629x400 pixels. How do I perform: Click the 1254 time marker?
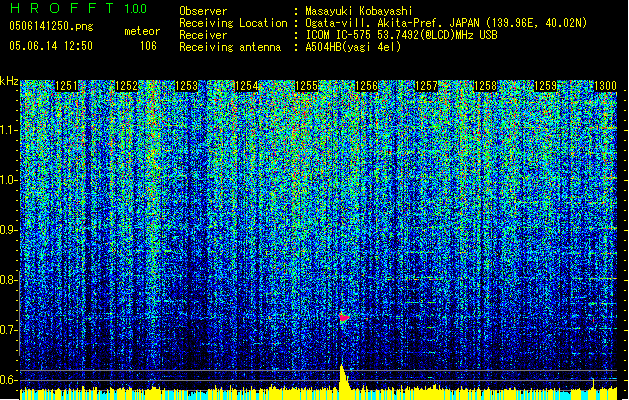246,86
